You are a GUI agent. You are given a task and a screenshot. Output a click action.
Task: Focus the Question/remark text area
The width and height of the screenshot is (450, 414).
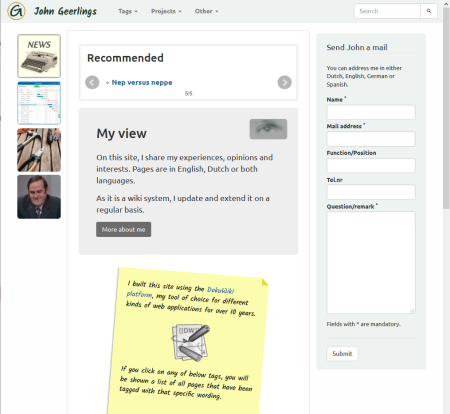[x=371, y=262]
